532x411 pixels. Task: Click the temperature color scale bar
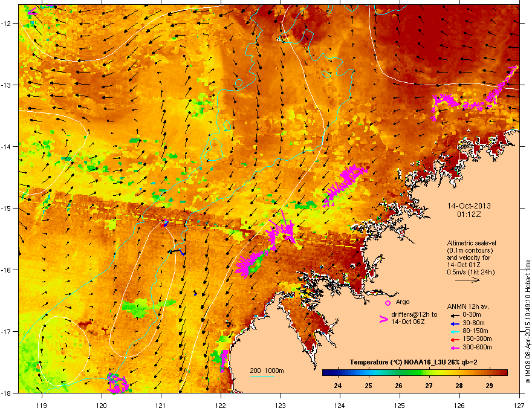(x=415, y=373)
